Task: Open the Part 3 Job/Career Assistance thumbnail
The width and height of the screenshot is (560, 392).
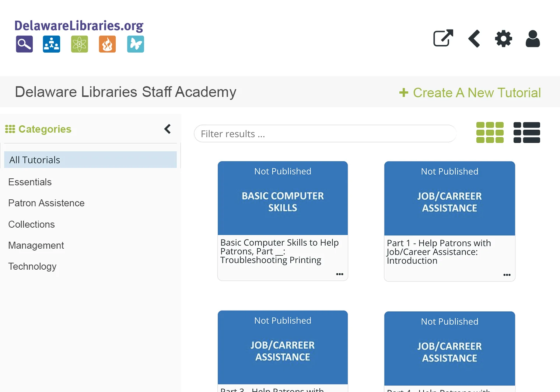Action: (x=283, y=347)
